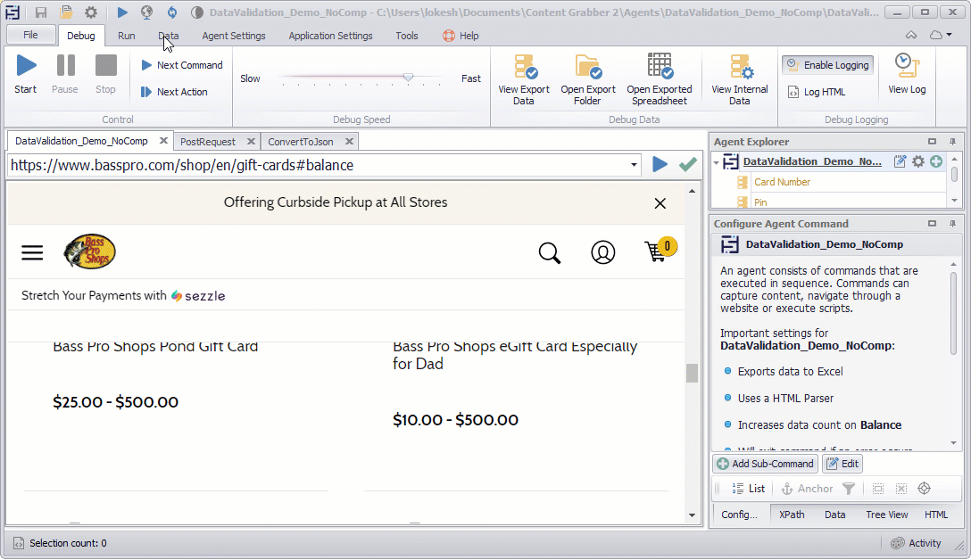
Task: Click the Next Command button
Action: coord(182,65)
